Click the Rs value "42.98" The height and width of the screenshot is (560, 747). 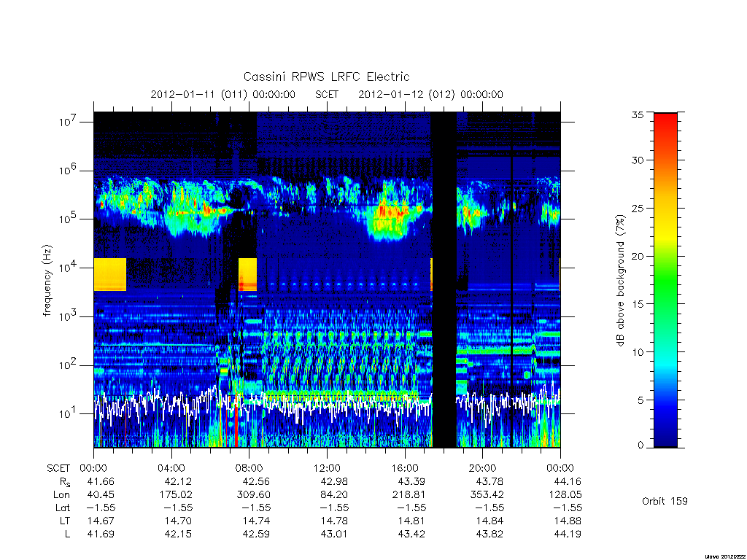tap(334, 481)
